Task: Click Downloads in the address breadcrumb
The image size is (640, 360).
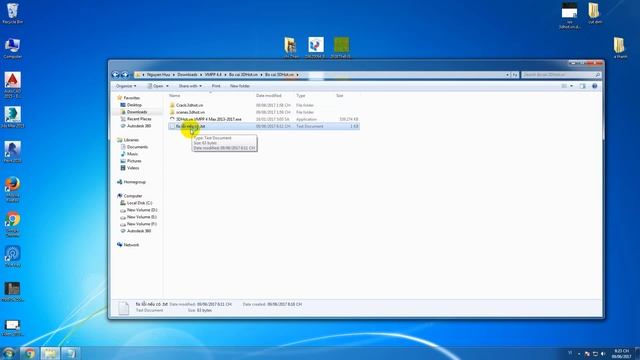Action: [187, 75]
